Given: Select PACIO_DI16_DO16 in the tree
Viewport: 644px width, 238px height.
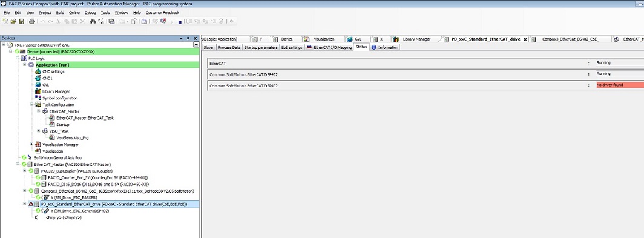Looking at the screenshot, I should point(98,184).
